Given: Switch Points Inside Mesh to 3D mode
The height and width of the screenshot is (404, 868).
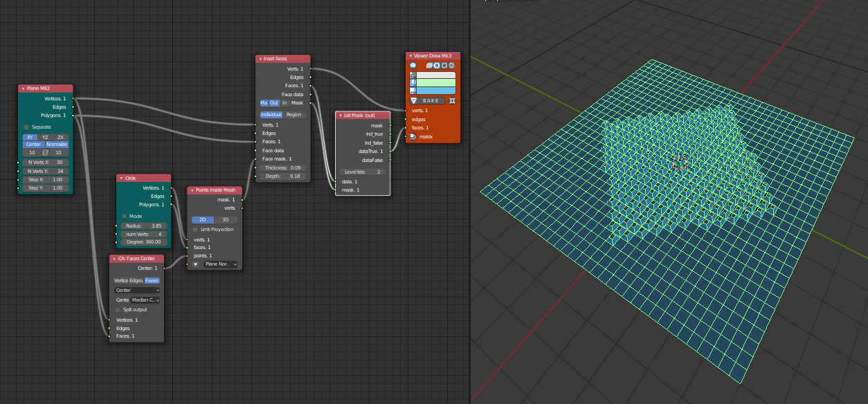Looking at the screenshot, I should point(226,220).
